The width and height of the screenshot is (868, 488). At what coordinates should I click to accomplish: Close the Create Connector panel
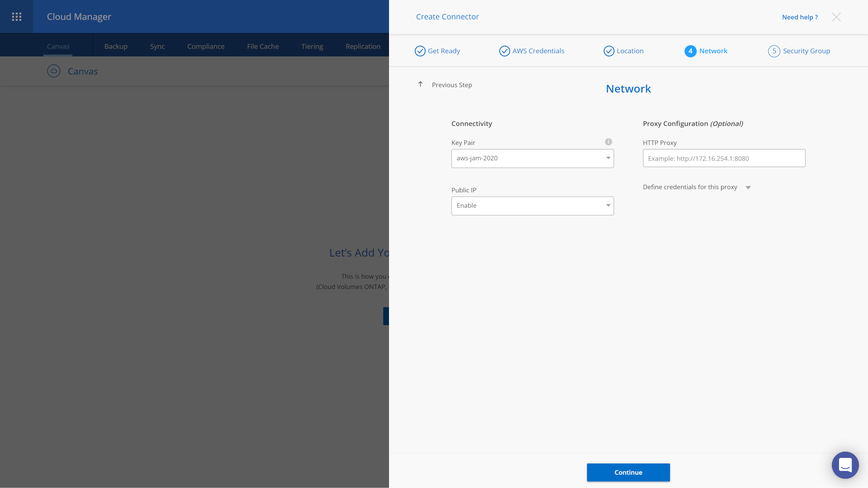[x=836, y=17]
